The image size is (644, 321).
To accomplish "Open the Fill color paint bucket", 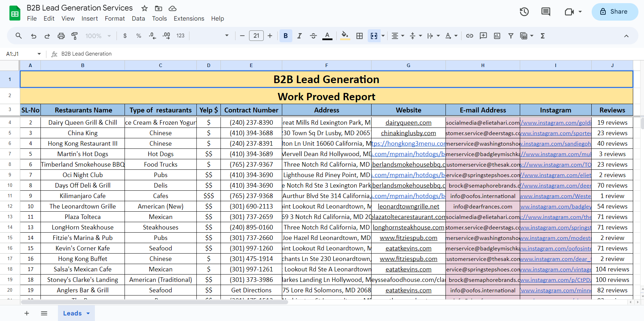I will [x=345, y=36].
